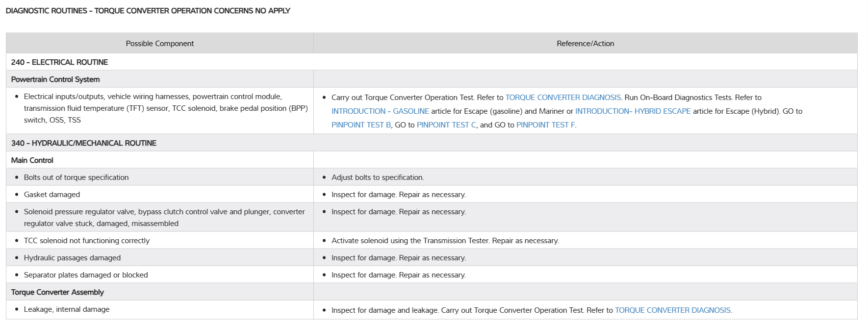Open TORQUE CONVERTER DIAGNOSIS link in leakage row
The width and height of the screenshot is (868, 327).
click(672, 310)
